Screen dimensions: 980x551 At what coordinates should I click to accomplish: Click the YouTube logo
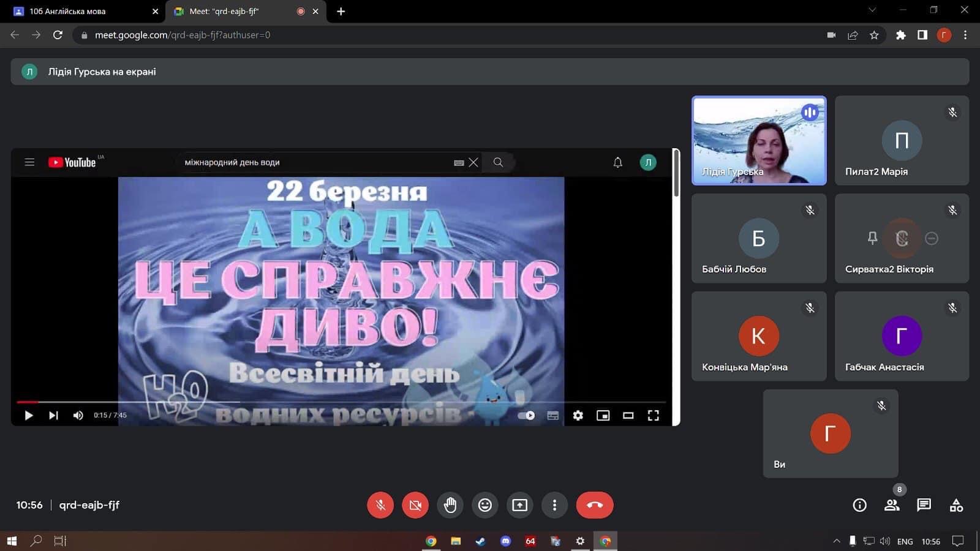(72, 162)
